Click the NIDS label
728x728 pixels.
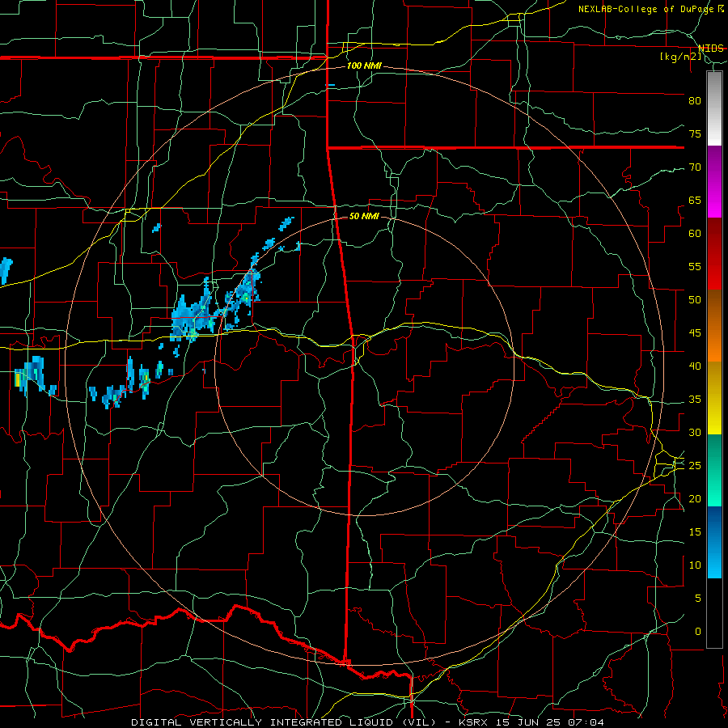tap(710, 49)
